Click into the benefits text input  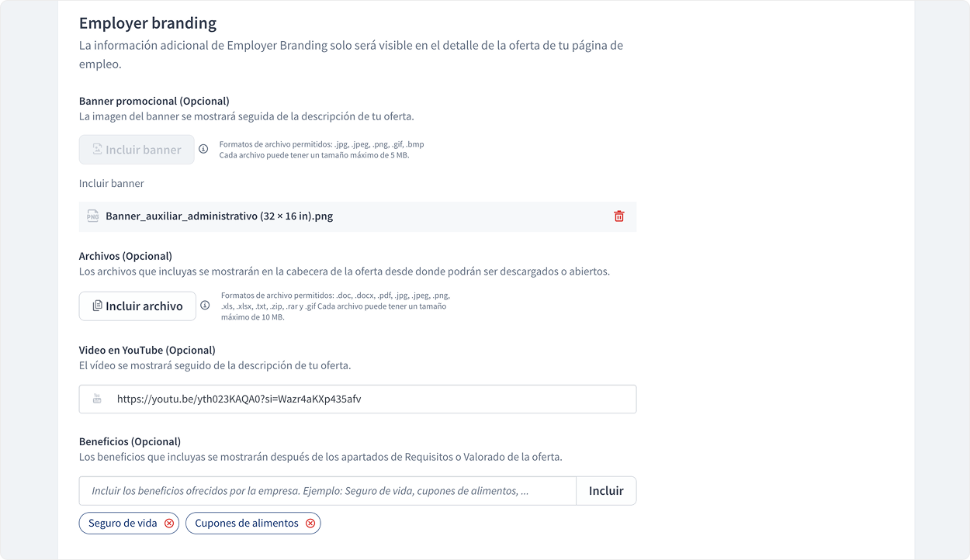[x=326, y=491]
